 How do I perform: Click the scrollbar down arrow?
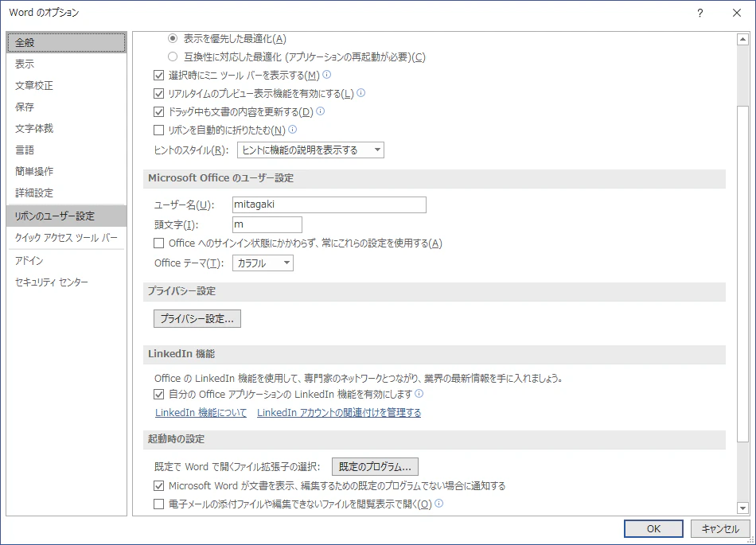coord(742,508)
